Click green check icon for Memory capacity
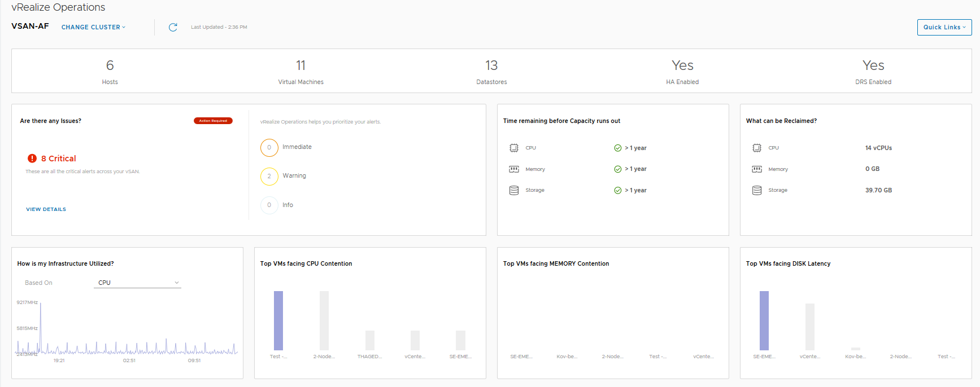Viewport: 980px width, 387px height. (618, 169)
